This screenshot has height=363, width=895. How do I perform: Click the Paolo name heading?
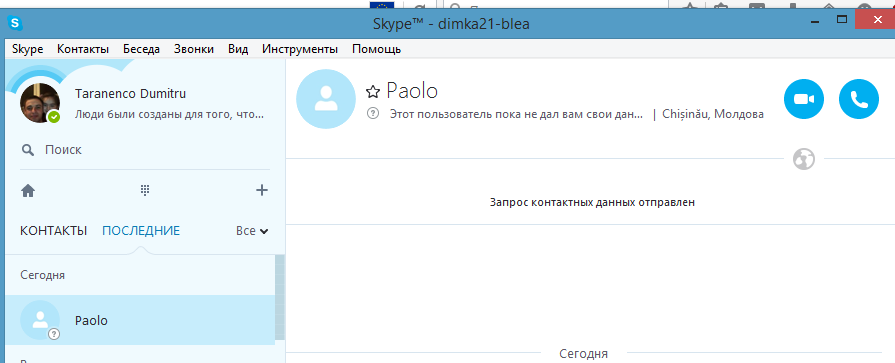pyautogui.click(x=412, y=91)
